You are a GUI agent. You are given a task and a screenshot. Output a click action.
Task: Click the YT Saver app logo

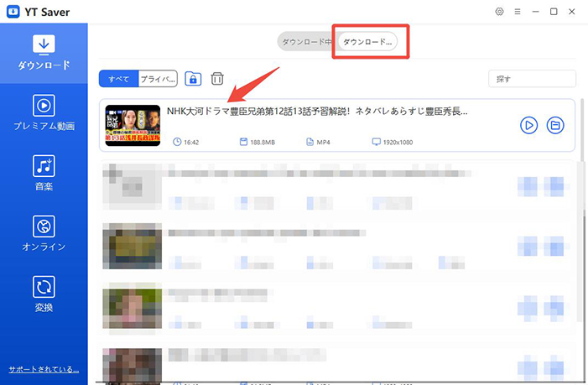click(x=13, y=12)
